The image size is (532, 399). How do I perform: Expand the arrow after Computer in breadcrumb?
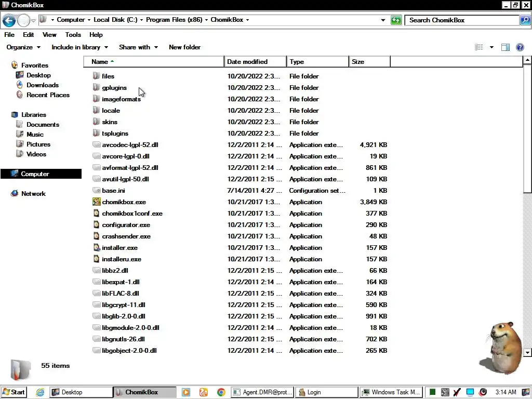click(89, 20)
